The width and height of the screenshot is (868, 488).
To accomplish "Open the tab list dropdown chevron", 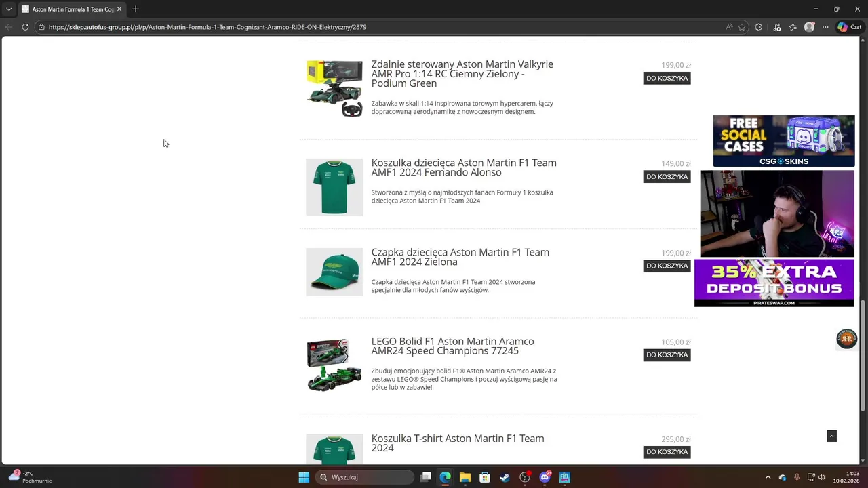I will click(x=8, y=9).
